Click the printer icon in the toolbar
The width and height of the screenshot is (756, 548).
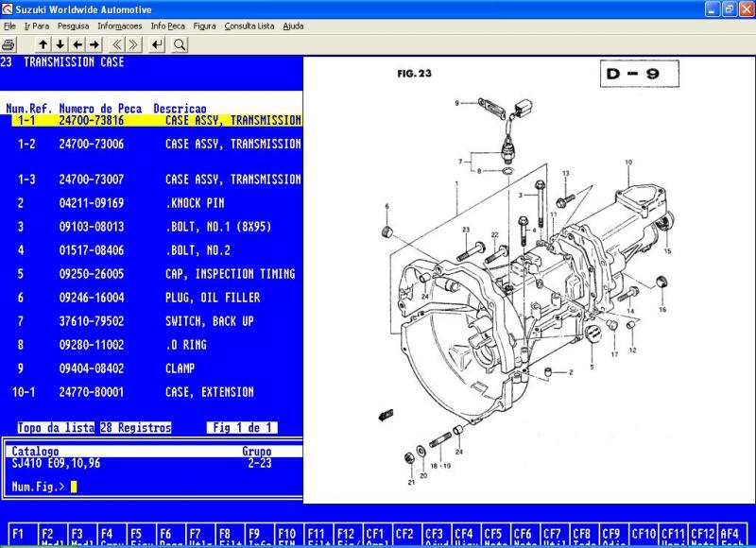[9, 44]
